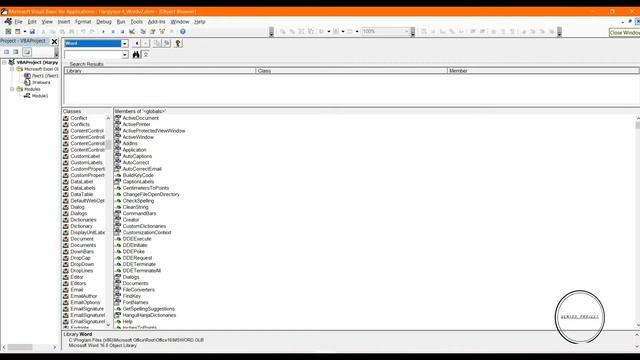Open the Word library dropdown arrow
This screenshot has width=640, height=360.
(124, 43)
